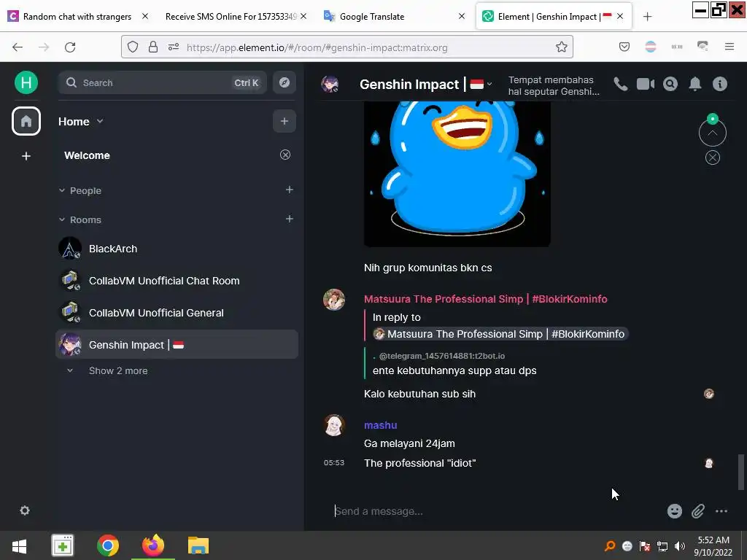Image resolution: width=747 pixels, height=560 pixels.
Task: Close the Google Translate tab
Action: [x=462, y=16]
